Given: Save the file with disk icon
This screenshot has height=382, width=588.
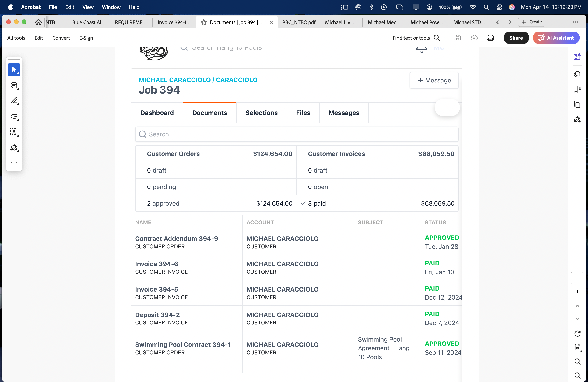Looking at the screenshot, I should (x=458, y=38).
